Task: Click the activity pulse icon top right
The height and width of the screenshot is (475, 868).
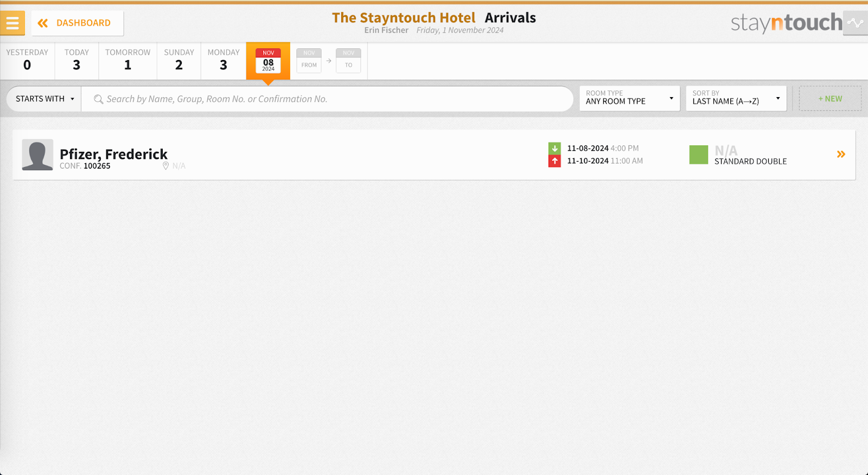Action: pyautogui.click(x=856, y=23)
